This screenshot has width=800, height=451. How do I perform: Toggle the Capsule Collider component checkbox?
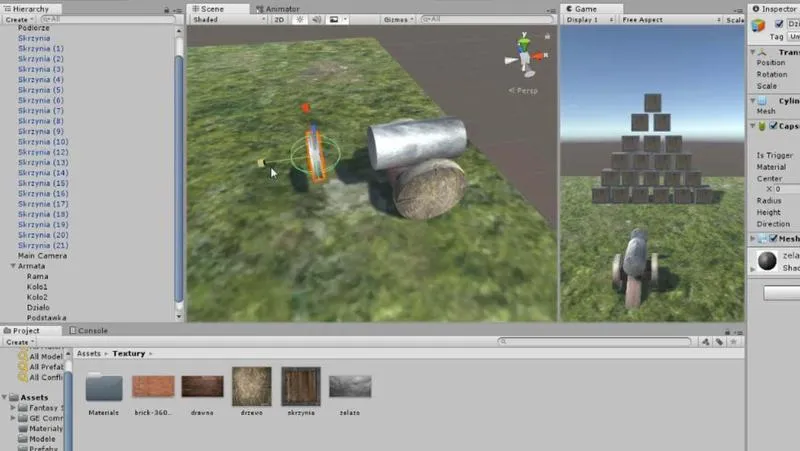[x=771, y=127]
